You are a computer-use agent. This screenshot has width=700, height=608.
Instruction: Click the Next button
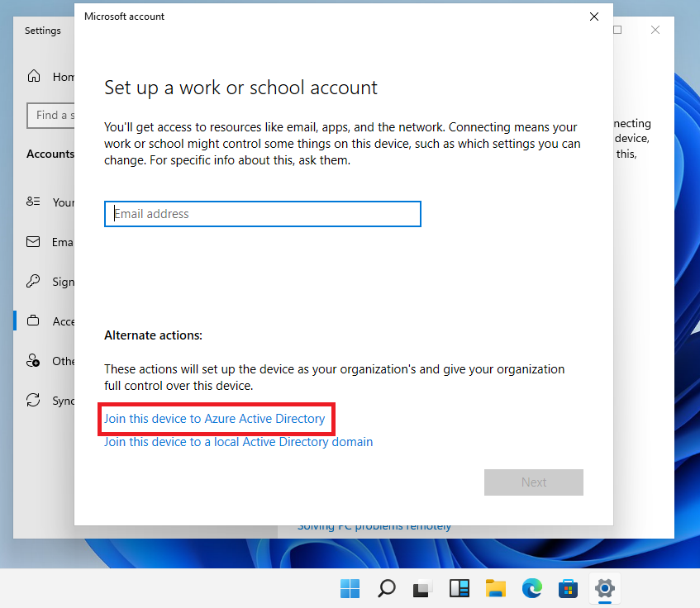(533, 482)
